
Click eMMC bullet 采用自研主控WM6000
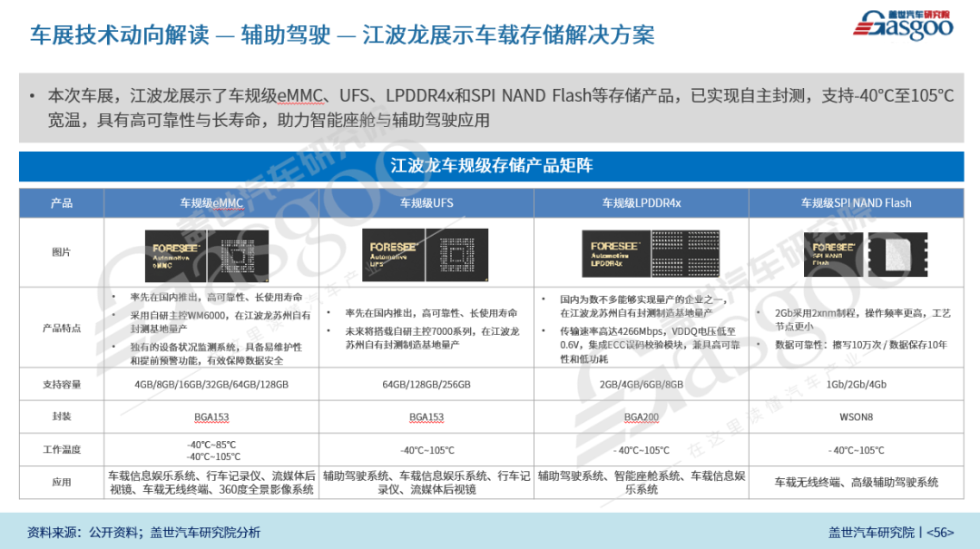pos(220,322)
